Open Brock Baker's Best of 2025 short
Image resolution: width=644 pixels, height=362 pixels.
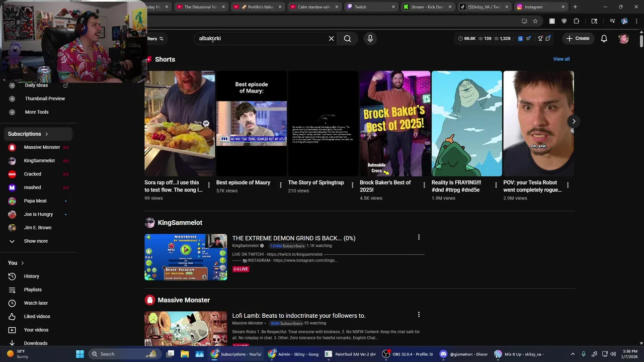(394, 124)
